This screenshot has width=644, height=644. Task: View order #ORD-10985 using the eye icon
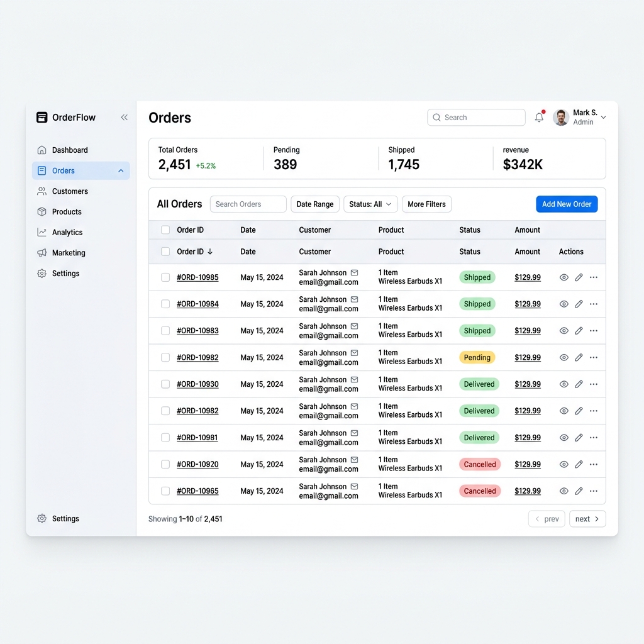(563, 277)
